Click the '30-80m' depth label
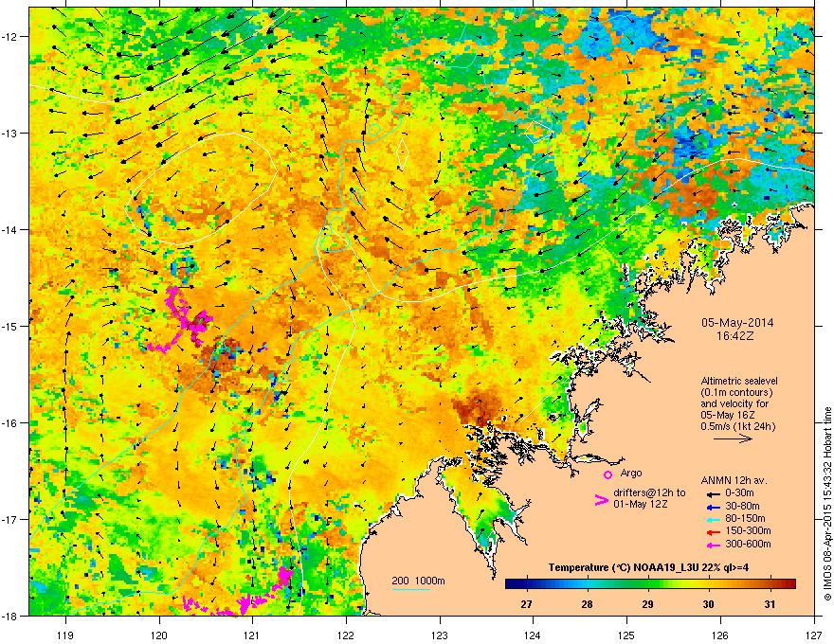The image size is (834, 644). coord(742,506)
